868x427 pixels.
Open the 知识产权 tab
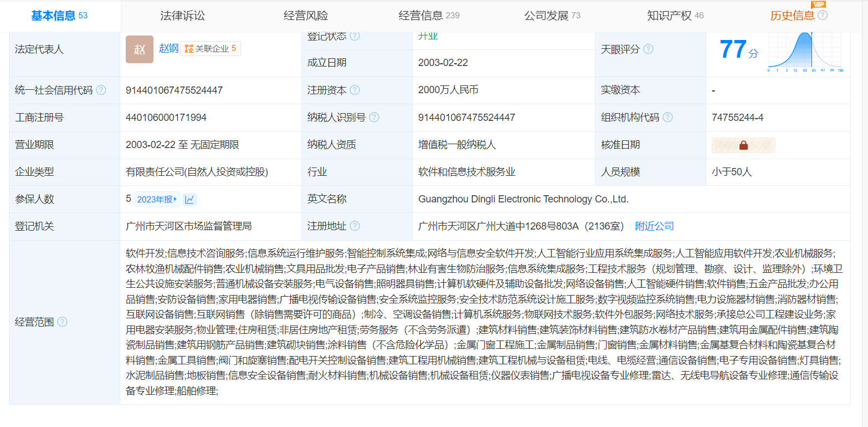(675, 16)
